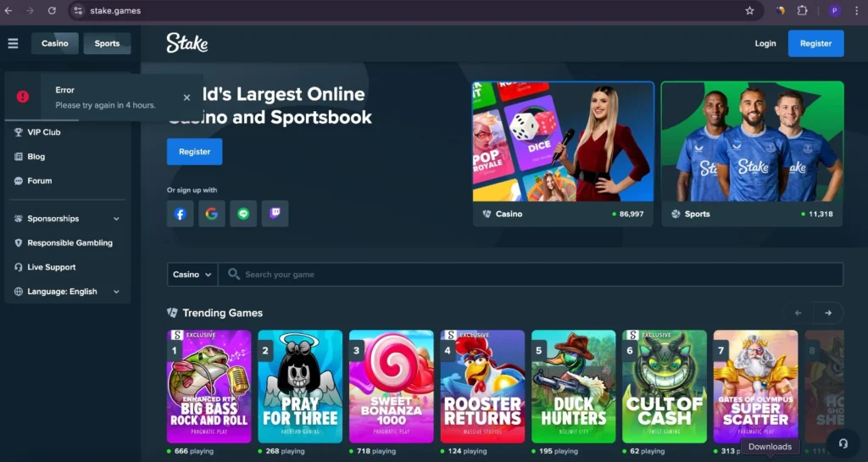Sign up with the Facebook icon
The height and width of the screenshot is (462, 868).
(x=180, y=214)
